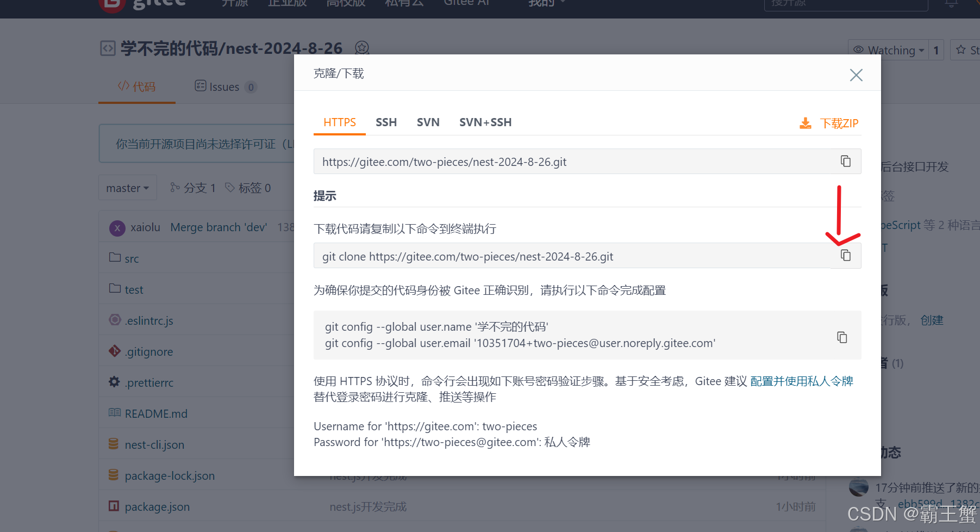Click the header search box
Screen dimensions: 980x532
point(846,3)
